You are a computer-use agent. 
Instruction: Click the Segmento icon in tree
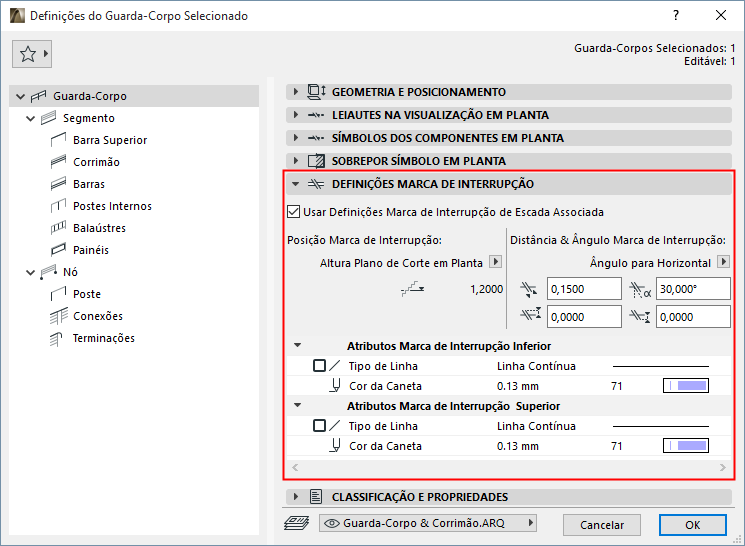[48, 118]
